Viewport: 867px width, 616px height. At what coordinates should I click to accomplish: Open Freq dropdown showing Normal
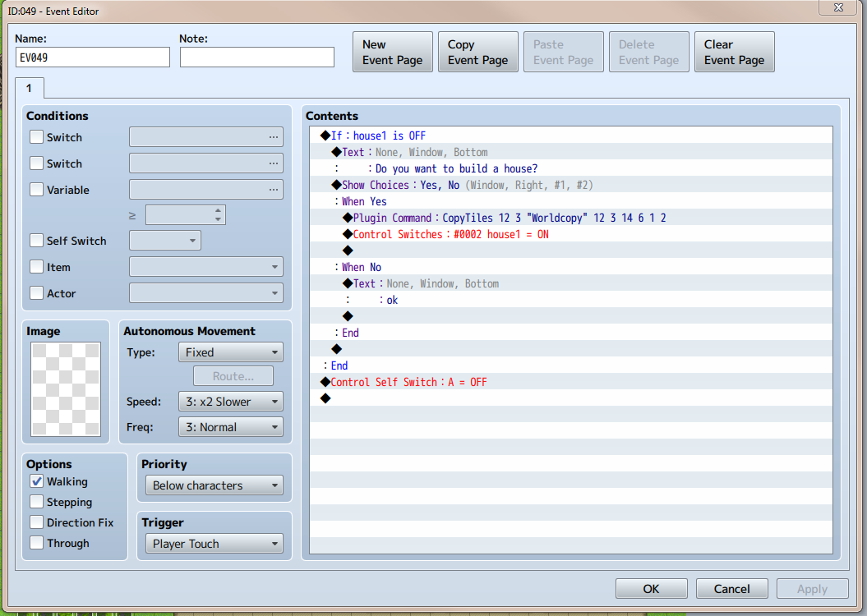pos(231,427)
